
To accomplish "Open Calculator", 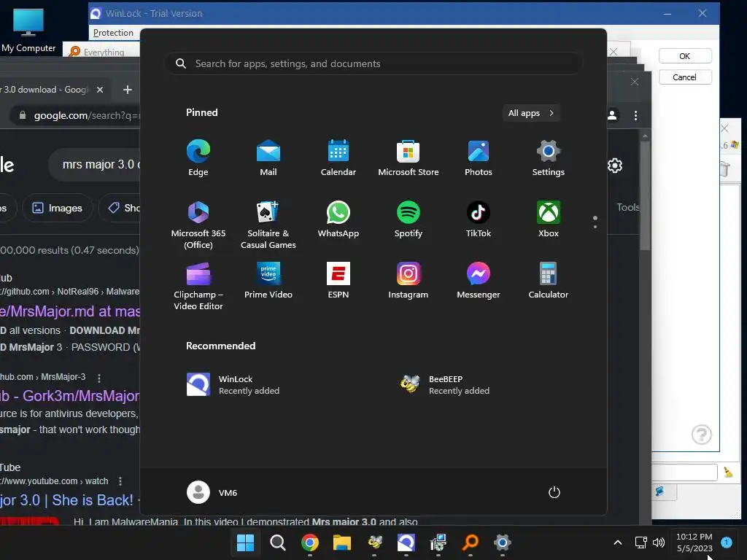I will [549, 281].
